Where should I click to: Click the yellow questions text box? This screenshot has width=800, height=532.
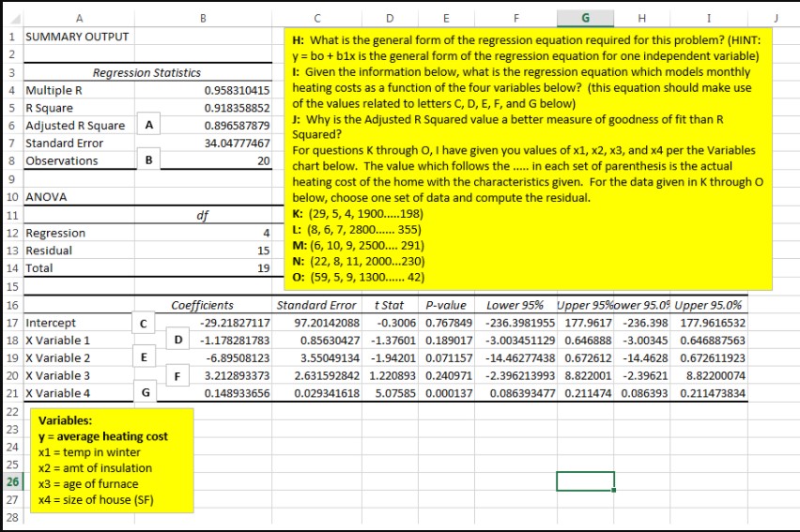(x=528, y=160)
